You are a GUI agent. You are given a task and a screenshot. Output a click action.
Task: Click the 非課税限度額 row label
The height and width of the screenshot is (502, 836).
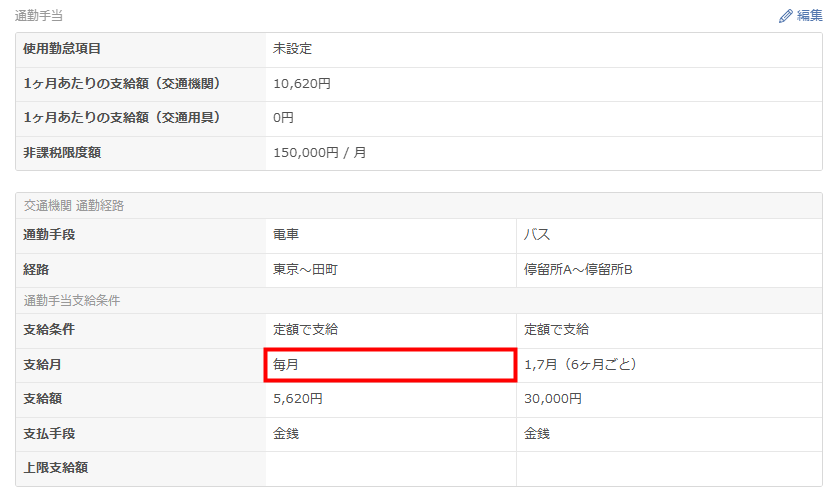point(62,153)
